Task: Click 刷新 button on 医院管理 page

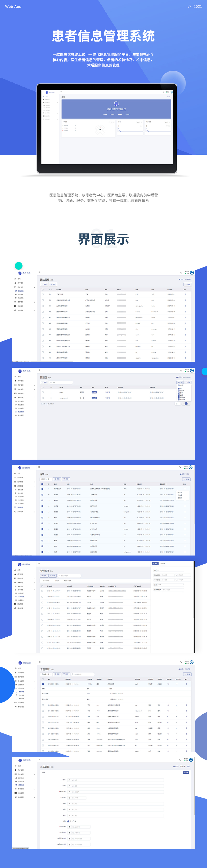Action: pos(44,284)
